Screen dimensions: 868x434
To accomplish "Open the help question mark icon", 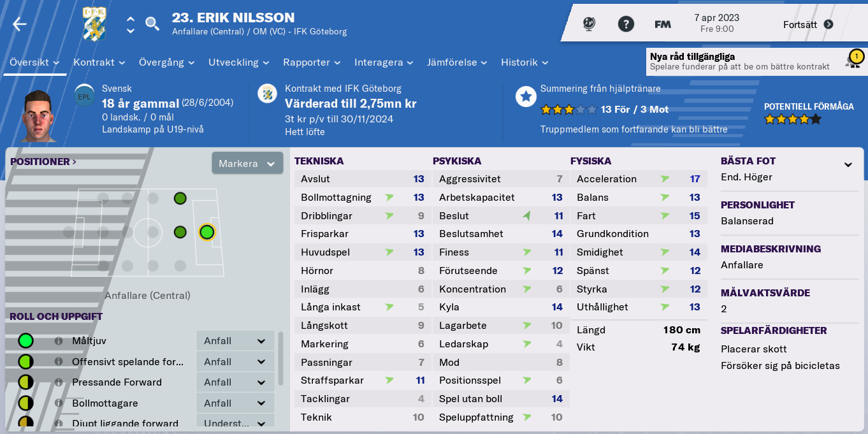I will 626,24.
